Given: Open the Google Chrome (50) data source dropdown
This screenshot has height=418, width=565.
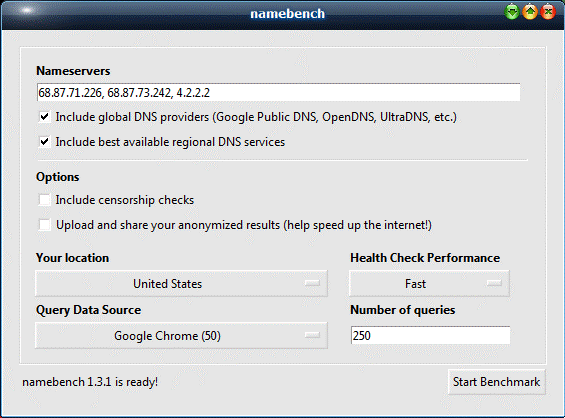Looking at the screenshot, I should click(x=181, y=335).
